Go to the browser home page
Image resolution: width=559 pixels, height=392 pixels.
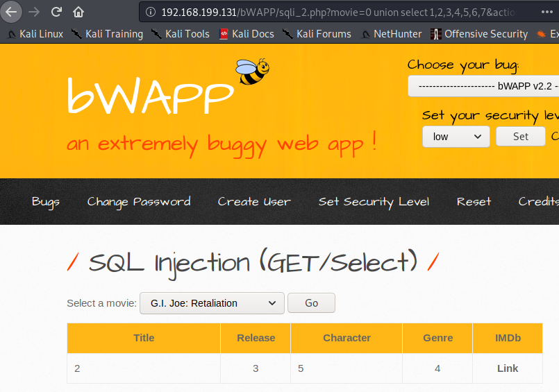pos(78,12)
